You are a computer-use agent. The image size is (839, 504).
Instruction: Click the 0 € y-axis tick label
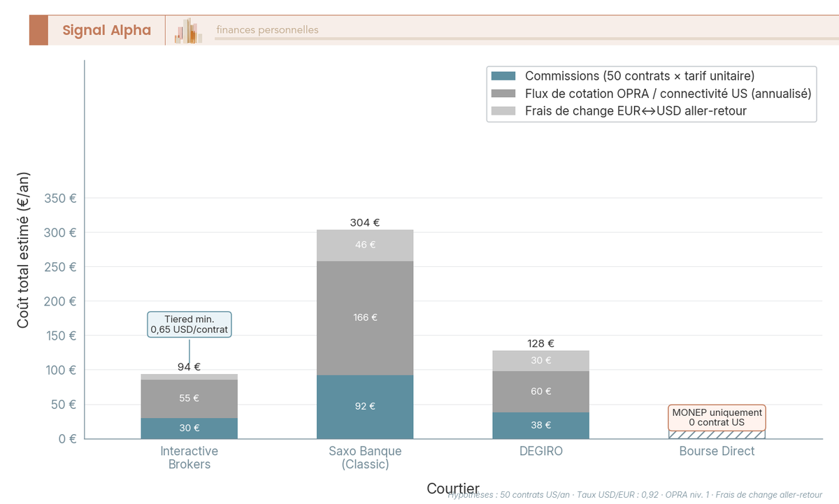(67, 439)
